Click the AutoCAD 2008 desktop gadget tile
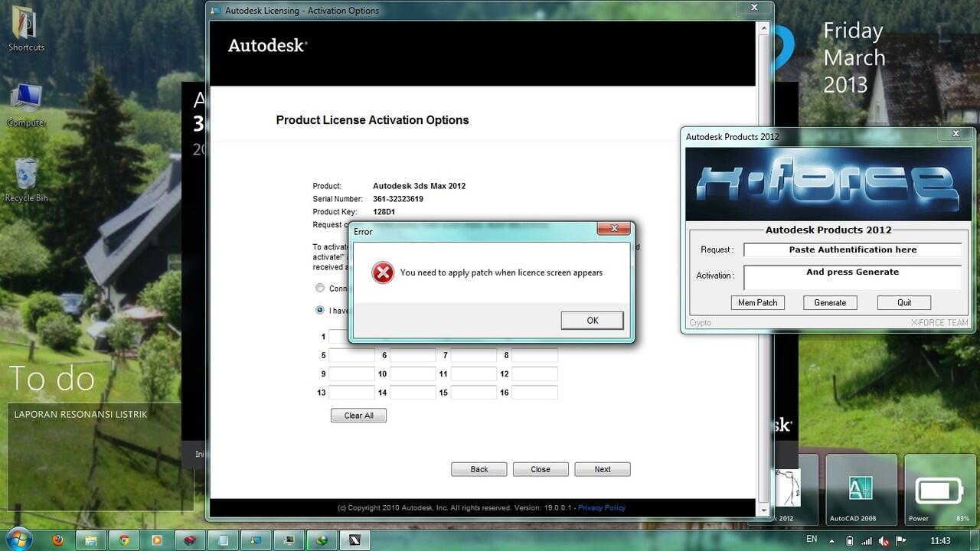The height and width of the screenshot is (551, 980). coord(861,489)
